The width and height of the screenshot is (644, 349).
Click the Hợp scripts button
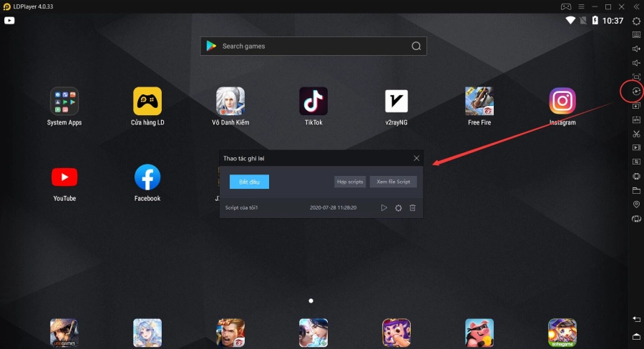pyautogui.click(x=350, y=182)
